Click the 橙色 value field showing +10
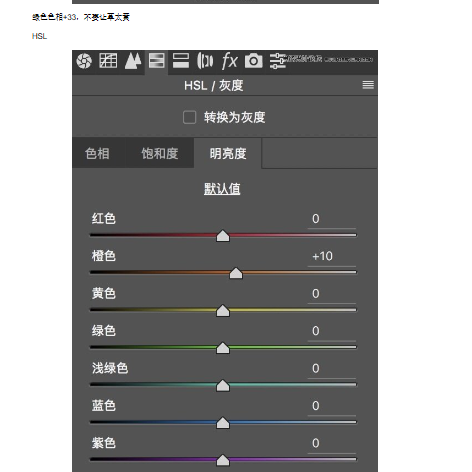This screenshot has width=472, height=472. (332, 256)
